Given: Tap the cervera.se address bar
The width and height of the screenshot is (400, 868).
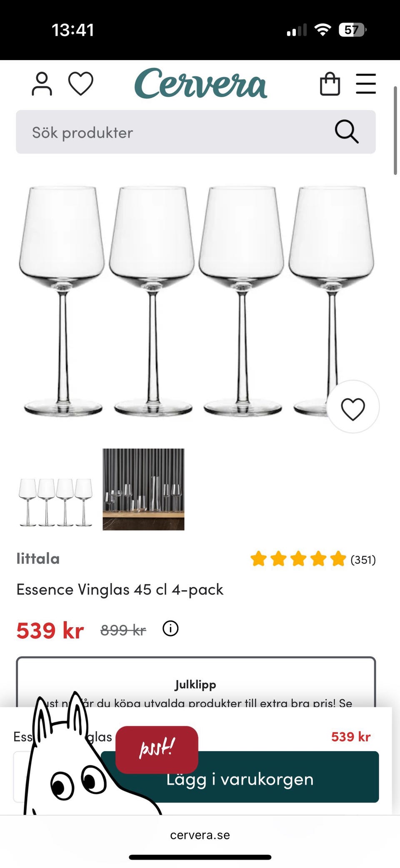Looking at the screenshot, I should click(200, 835).
